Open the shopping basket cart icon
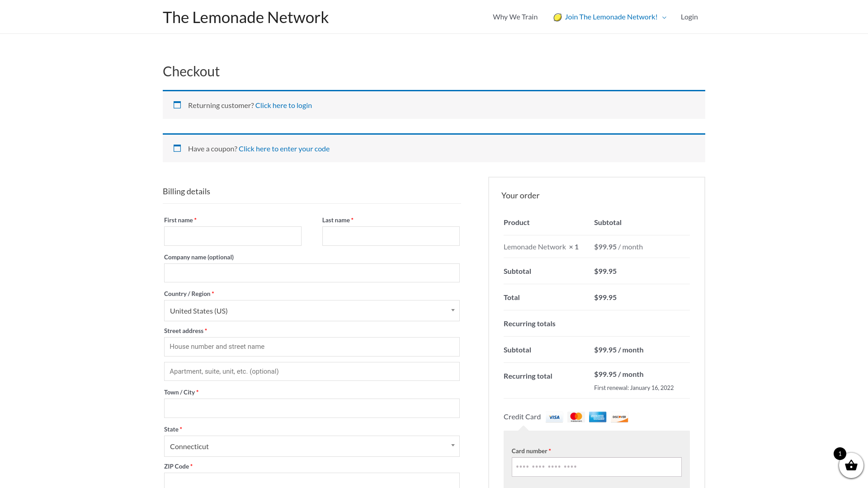This screenshot has width=868, height=488. pyautogui.click(x=851, y=465)
